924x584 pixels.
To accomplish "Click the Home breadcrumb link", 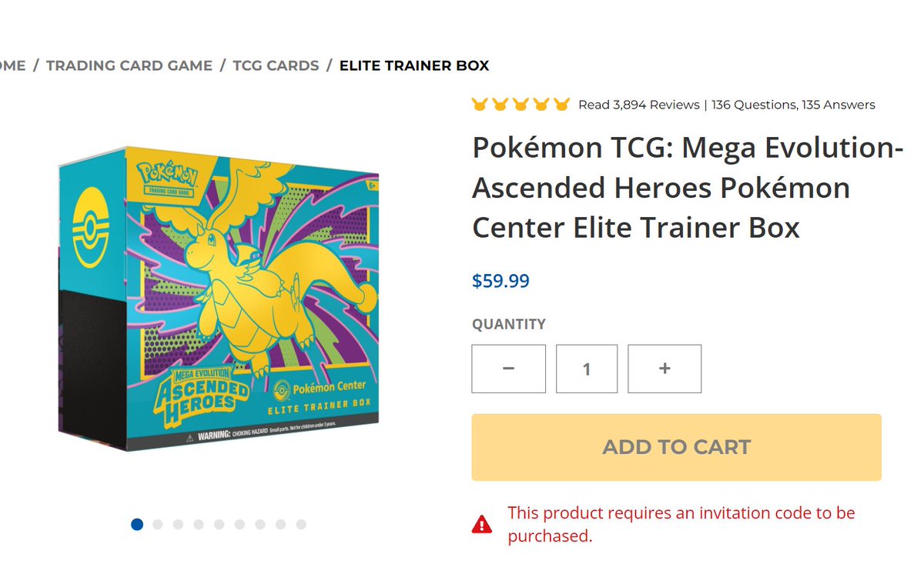I will [x=12, y=65].
